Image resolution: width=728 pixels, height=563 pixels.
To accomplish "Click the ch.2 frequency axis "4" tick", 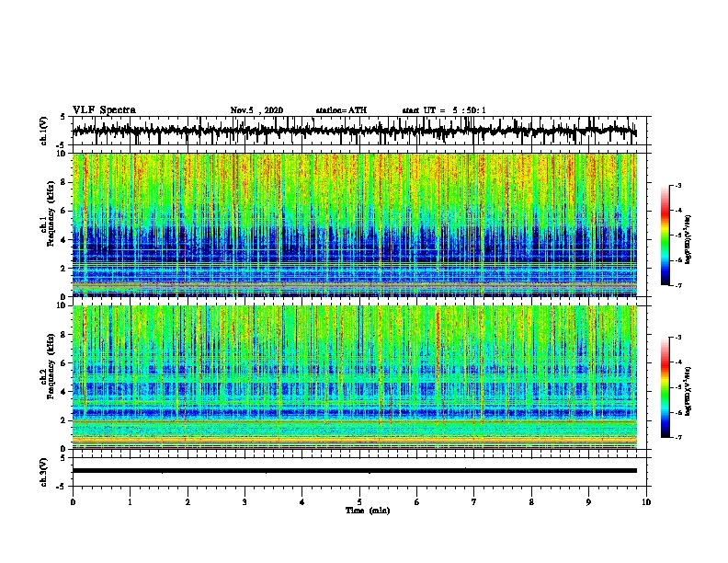I will (x=63, y=392).
